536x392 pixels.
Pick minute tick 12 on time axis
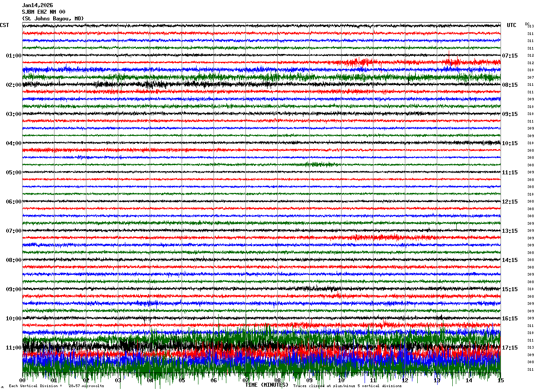pos(405,380)
